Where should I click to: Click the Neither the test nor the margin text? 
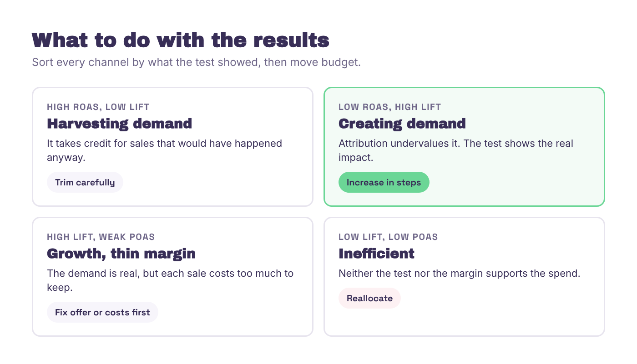pos(460,274)
